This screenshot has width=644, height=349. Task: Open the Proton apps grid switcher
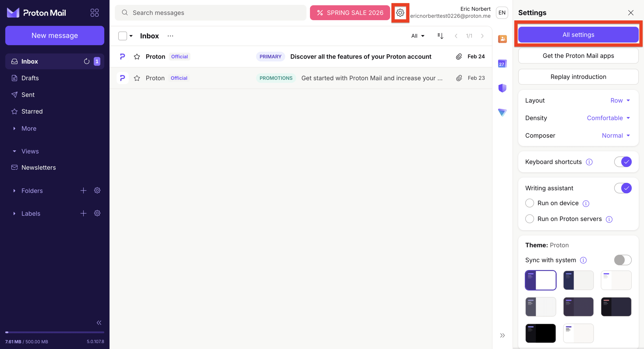[94, 13]
